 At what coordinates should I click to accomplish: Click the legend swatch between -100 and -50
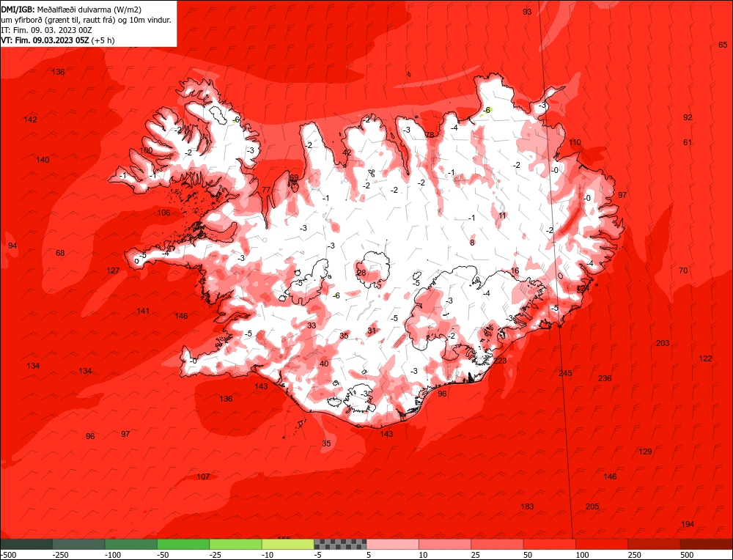131,544
